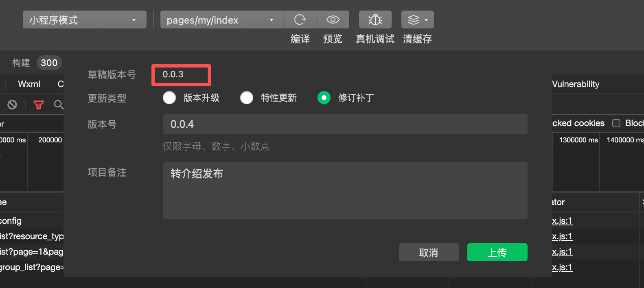This screenshot has width=644, height=288.
Task: Open network search magnifier icon
Action: click(59, 105)
